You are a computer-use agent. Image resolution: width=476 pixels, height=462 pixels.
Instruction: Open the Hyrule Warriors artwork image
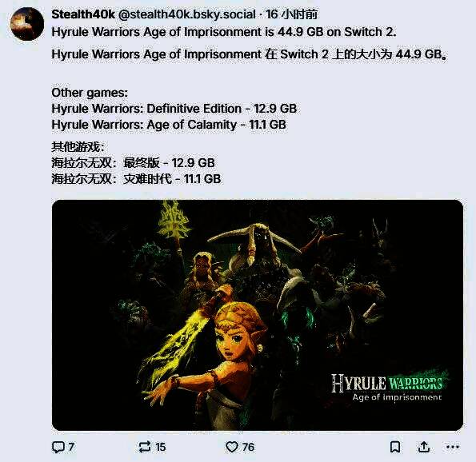(x=258, y=315)
